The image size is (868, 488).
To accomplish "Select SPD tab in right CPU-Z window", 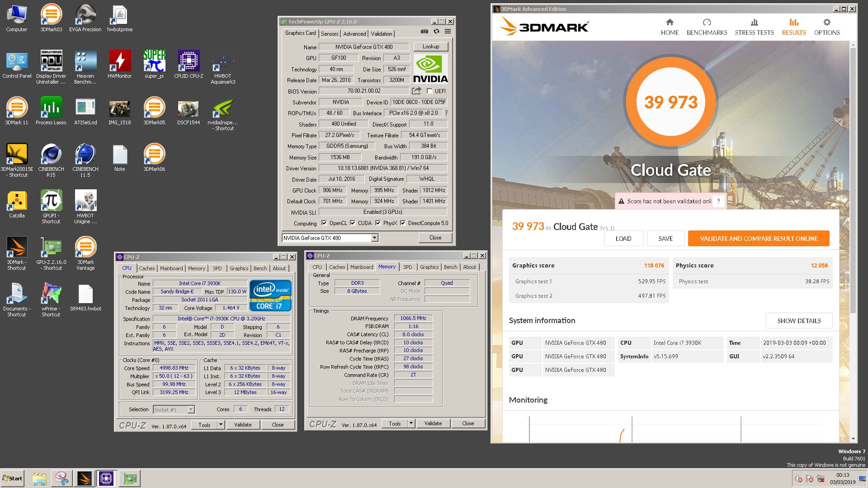I will (x=408, y=267).
